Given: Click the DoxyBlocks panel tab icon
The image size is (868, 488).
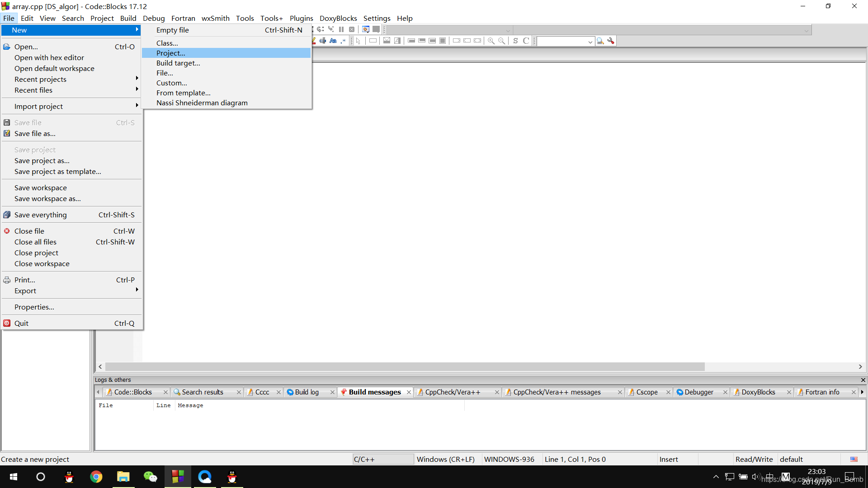Looking at the screenshot, I should [736, 392].
